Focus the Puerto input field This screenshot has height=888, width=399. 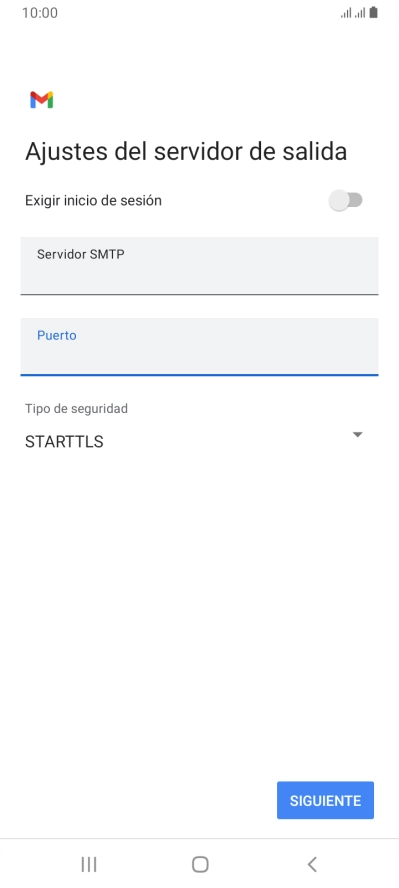(199, 347)
